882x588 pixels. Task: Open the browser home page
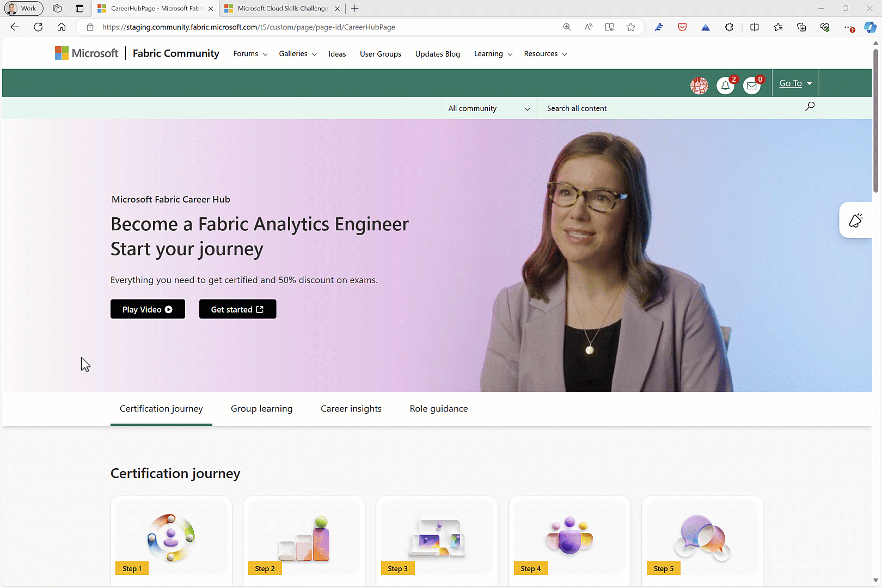tap(62, 27)
